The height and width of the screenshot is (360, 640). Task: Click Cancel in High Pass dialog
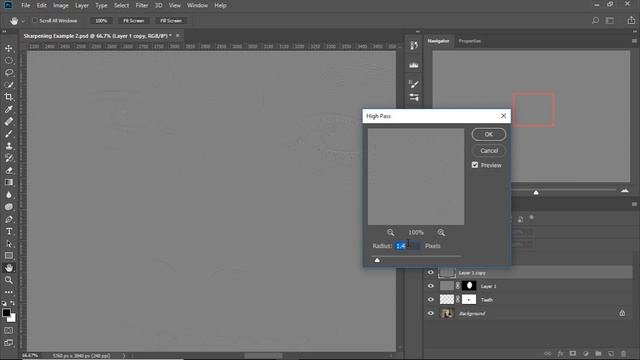click(x=489, y=151)
